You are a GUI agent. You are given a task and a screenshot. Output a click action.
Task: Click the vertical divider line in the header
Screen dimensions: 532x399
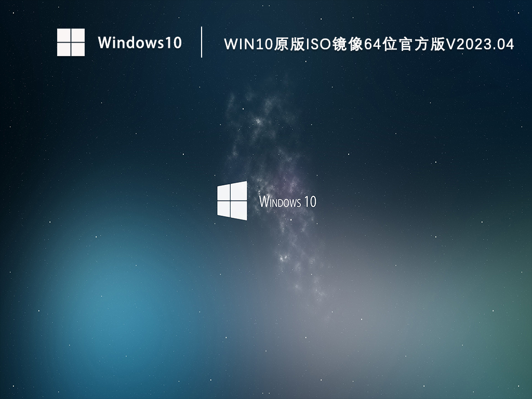[202, 42]
